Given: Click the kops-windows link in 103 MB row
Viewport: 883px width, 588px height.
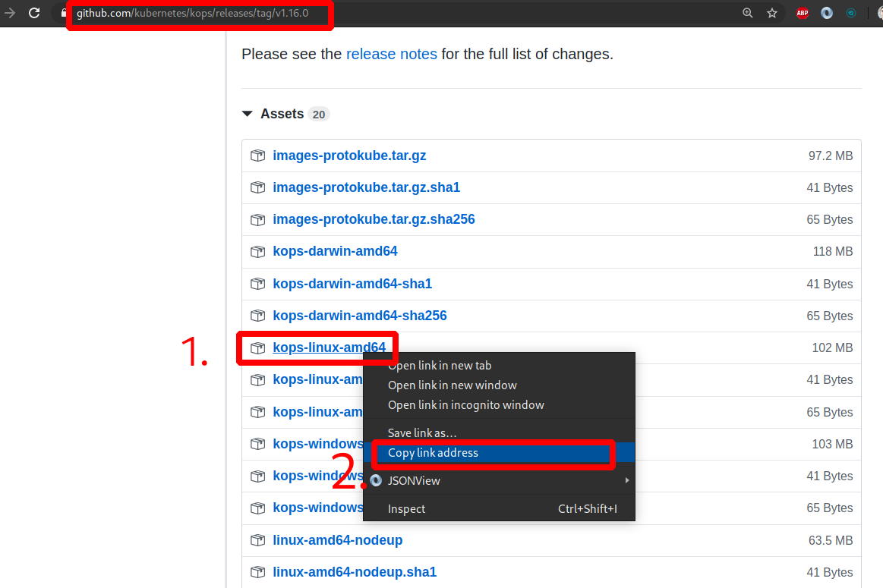Looking at the screenshot, I should (318, 444).
